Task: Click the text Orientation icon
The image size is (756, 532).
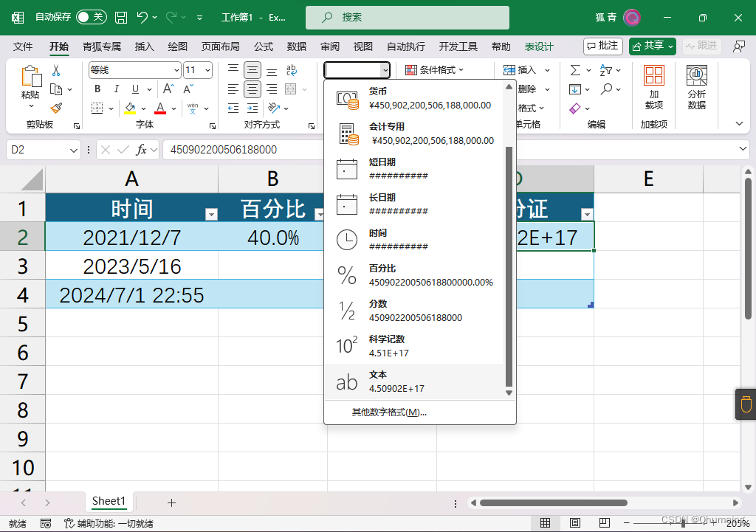Action: 274,108
